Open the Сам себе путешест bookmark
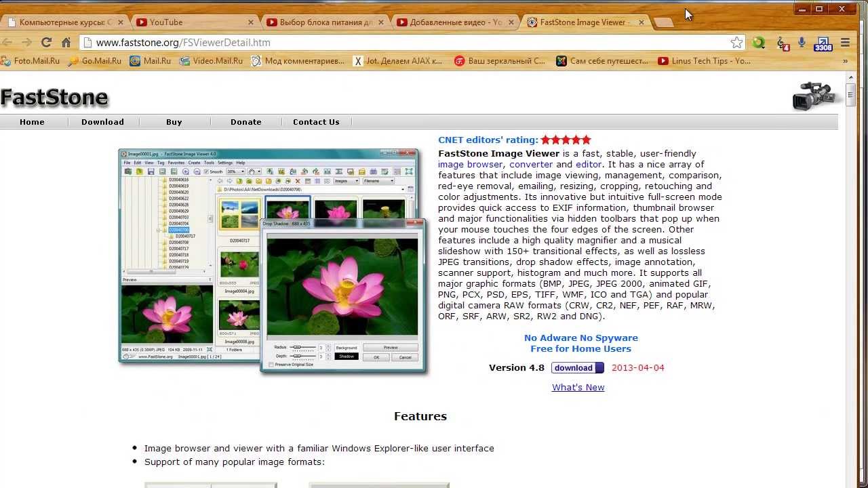868x488 pixels. (602, 61)
